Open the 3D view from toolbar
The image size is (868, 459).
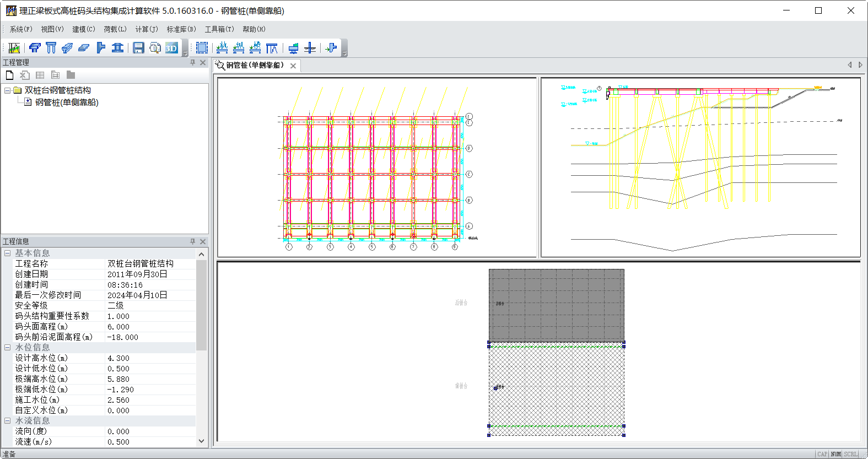coord(172,48)
